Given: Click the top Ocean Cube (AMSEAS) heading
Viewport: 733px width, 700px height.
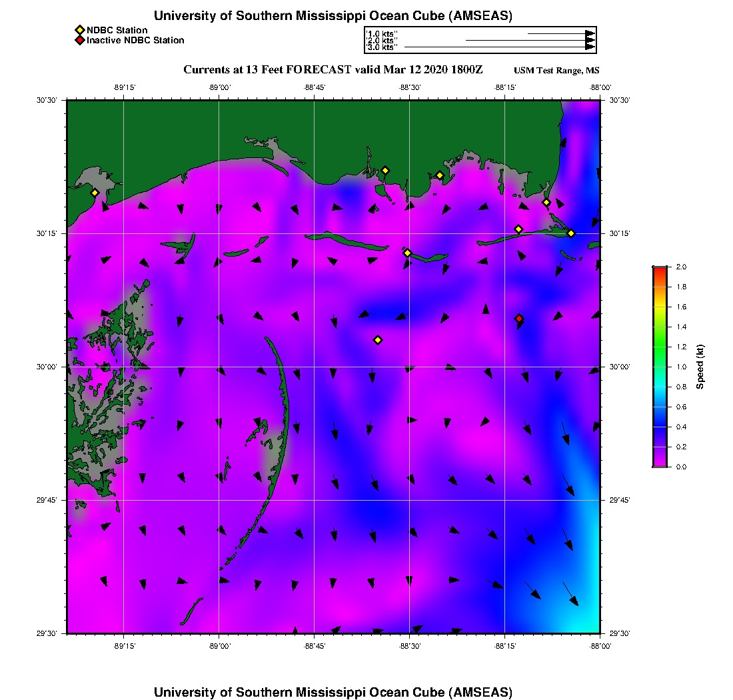Looking at the screenshot, I should click(x=333, y=16).
